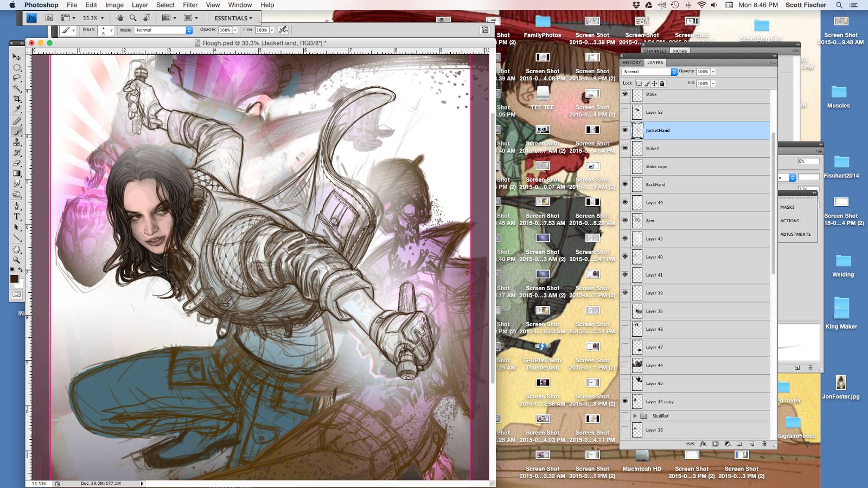Screen dimensions: 868x488
Task: Switch to the History tab
Action: (631, 62)
